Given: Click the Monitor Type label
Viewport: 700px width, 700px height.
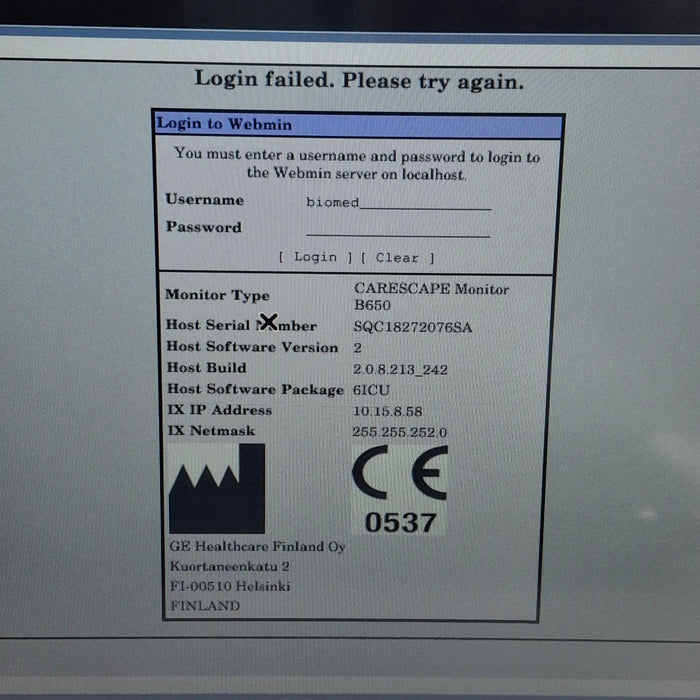Looking at the screenshot, I should [216, 296].
